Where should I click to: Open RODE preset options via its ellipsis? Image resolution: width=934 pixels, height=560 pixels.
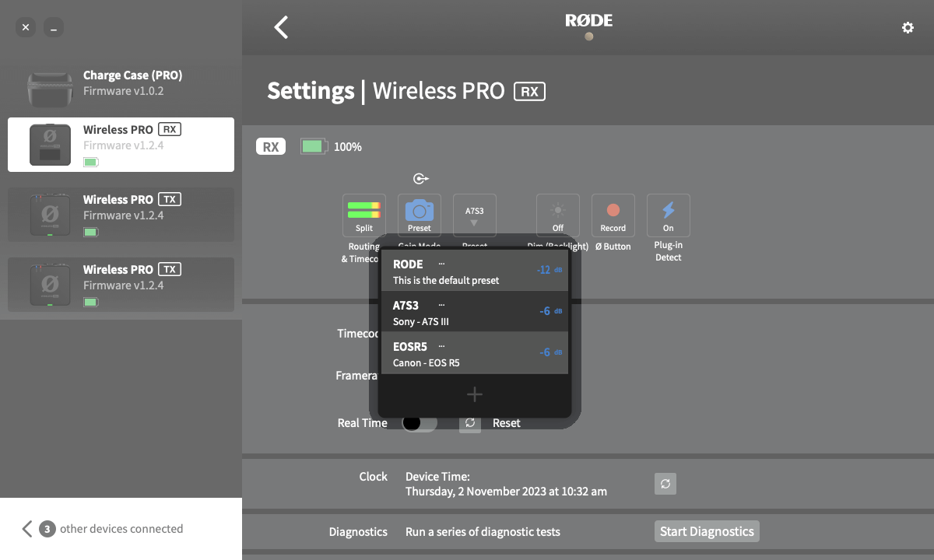tap(441, 264)
